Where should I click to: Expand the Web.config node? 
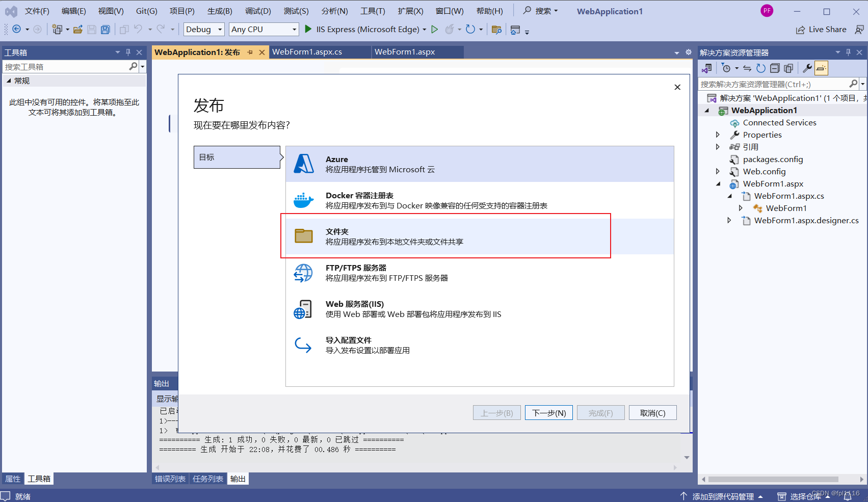coord(718,171)
